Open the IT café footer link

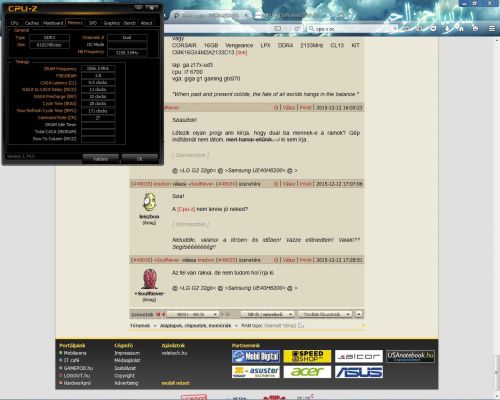click(72, 360)
